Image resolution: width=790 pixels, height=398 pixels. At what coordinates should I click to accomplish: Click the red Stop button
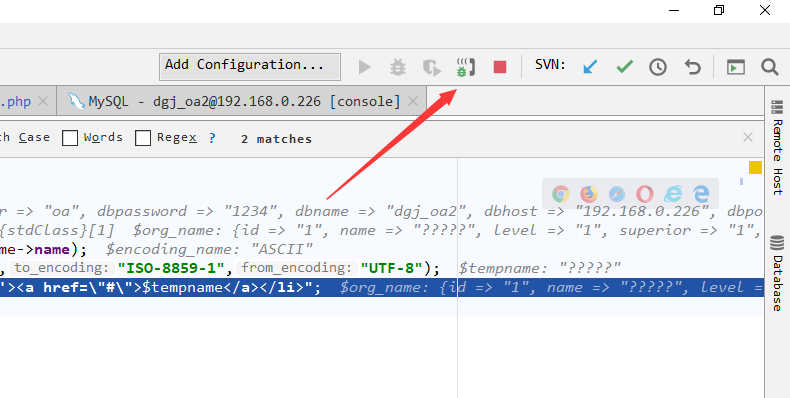500,67
